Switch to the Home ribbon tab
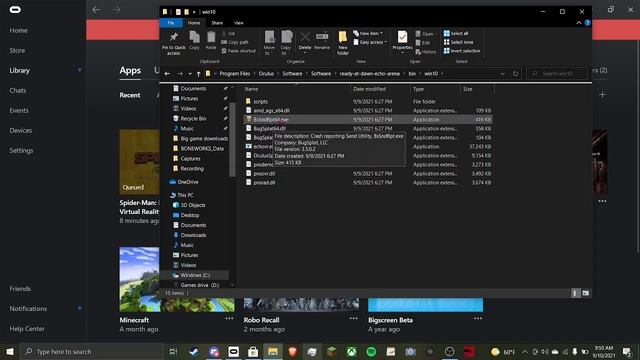The width and height of the screenshot is (640, 360). (x=194, y=23)
